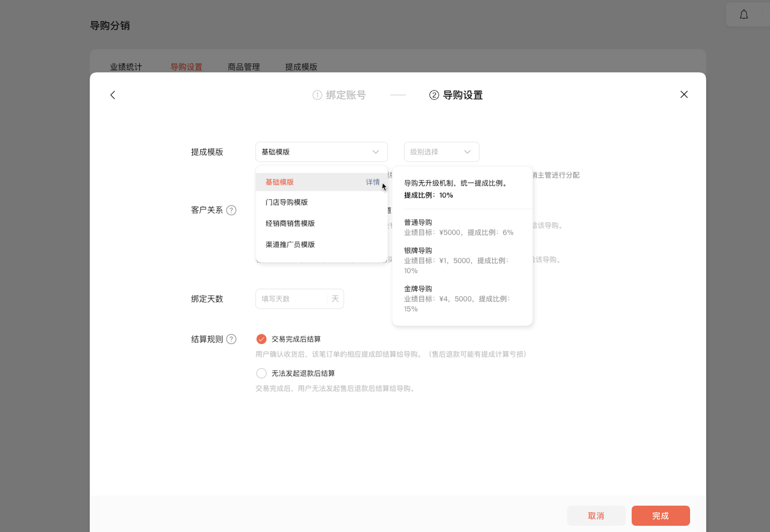Select the 交易完成后结算 radio option

261,339
